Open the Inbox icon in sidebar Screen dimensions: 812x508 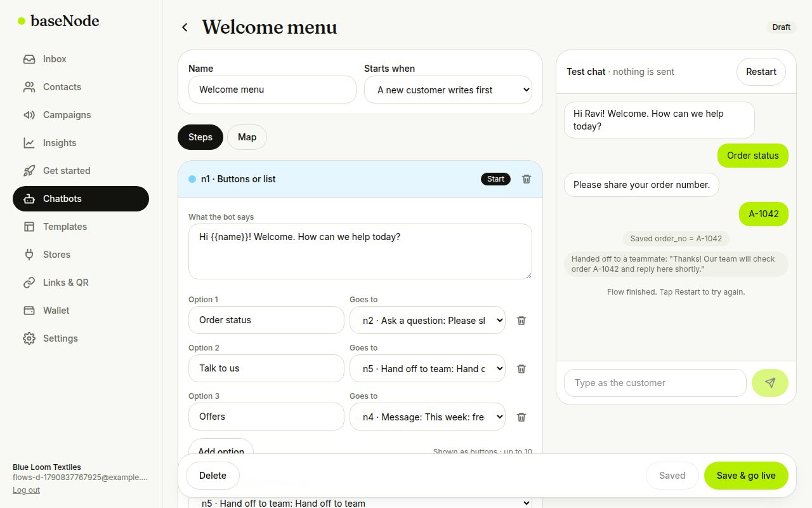click(29, 59)
